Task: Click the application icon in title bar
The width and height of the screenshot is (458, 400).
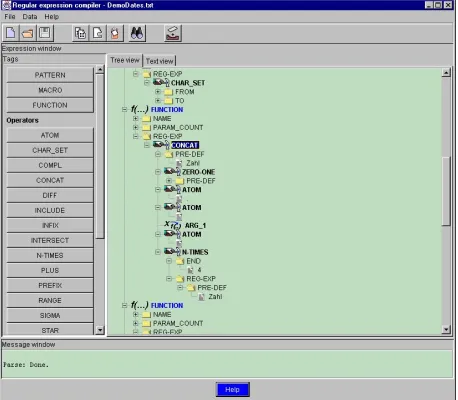Action: coord(6,5)
